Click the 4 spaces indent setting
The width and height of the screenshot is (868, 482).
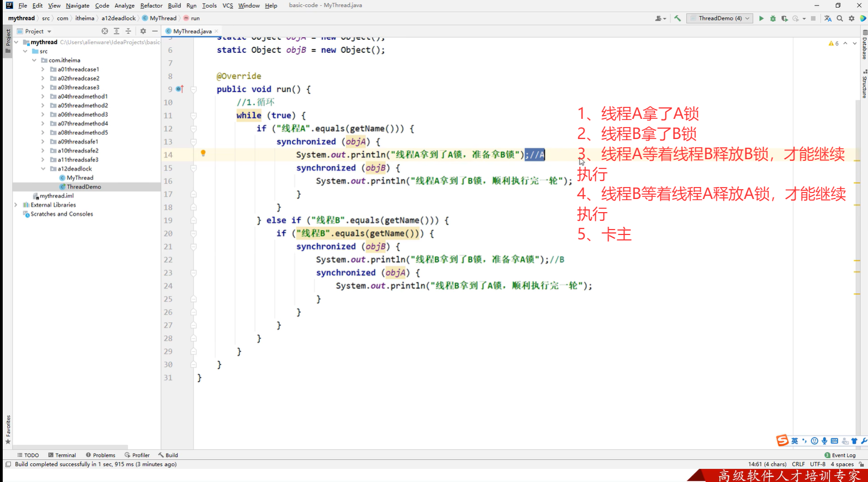click(x=842, y=465)
